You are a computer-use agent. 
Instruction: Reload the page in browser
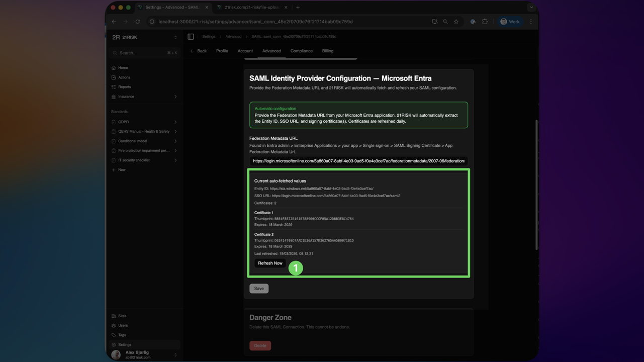point(137,22)
